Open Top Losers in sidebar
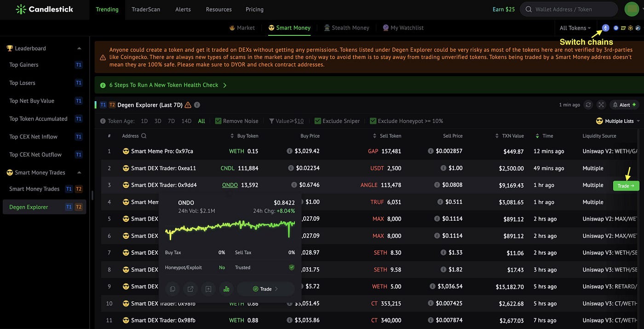Screen dimensions: 644x329 pos(23,83)
